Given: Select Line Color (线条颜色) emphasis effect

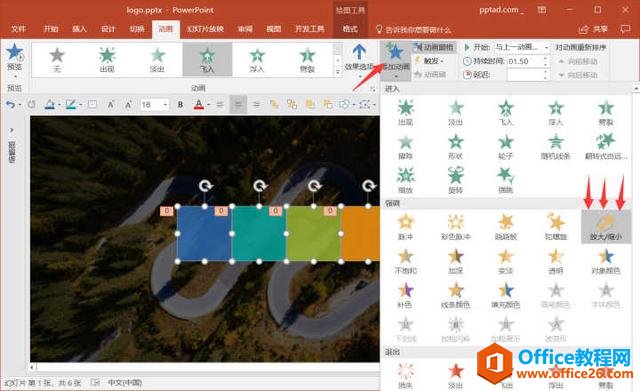Looking at the screenshot, I should coord(456,295).
